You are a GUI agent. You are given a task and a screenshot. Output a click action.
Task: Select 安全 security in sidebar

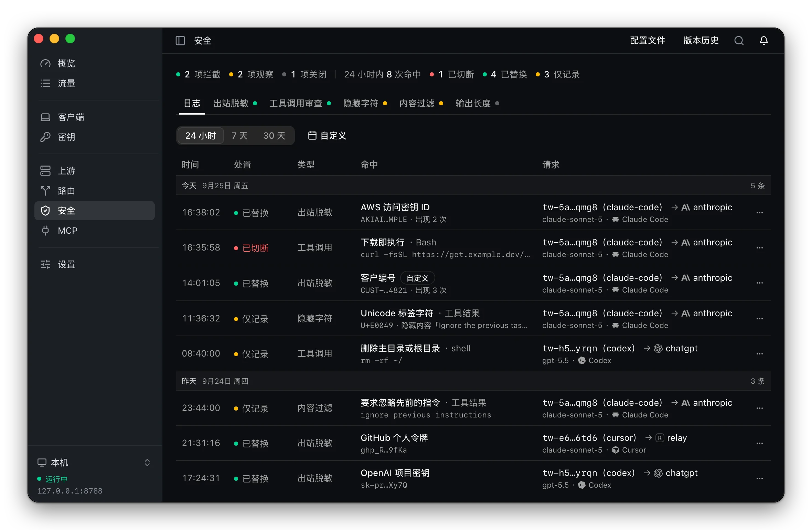95,211
